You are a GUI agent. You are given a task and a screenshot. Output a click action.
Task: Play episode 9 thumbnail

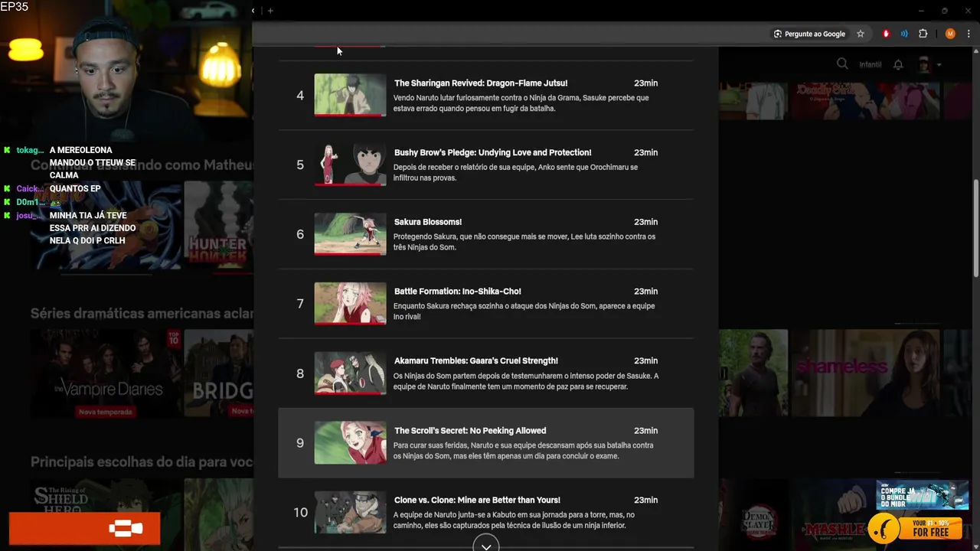350,443
